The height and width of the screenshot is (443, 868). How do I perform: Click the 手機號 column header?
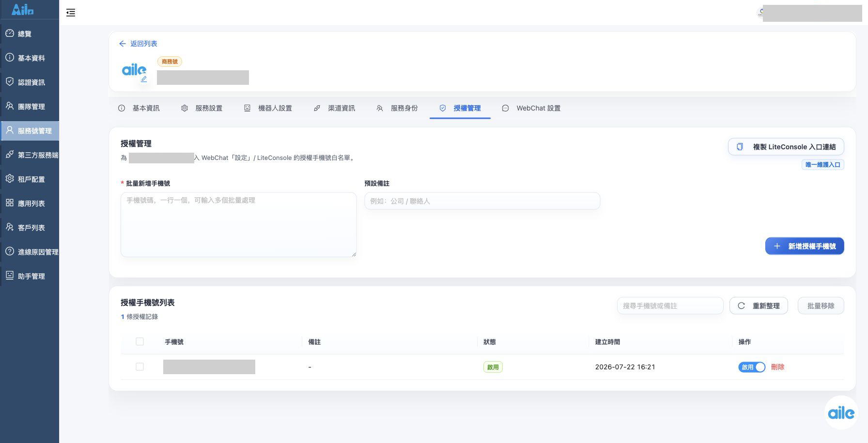pos(174,342)
